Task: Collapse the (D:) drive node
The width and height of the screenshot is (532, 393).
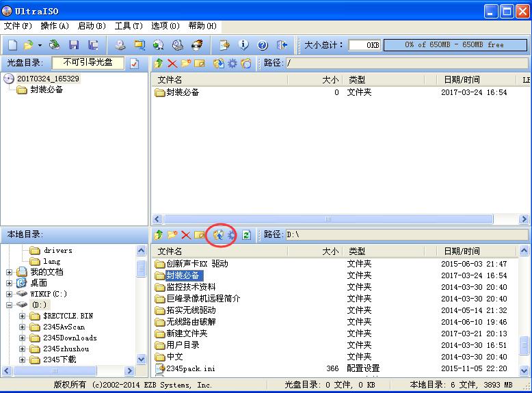Action: 9,305
